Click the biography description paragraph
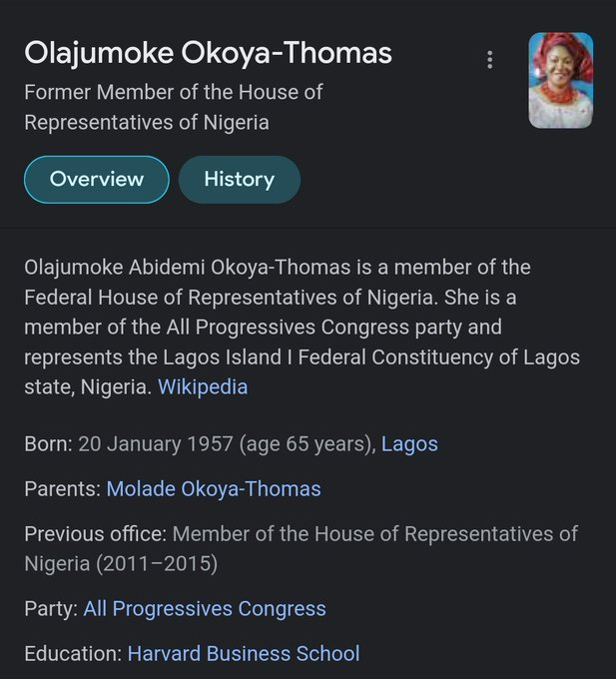The width and height of the screenshot is (616, 679). pos(300,327)
